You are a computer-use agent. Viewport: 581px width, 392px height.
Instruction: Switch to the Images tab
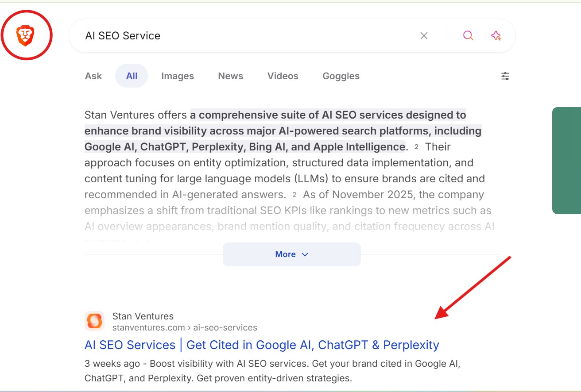pyautogui.click(x=177, y=76)
